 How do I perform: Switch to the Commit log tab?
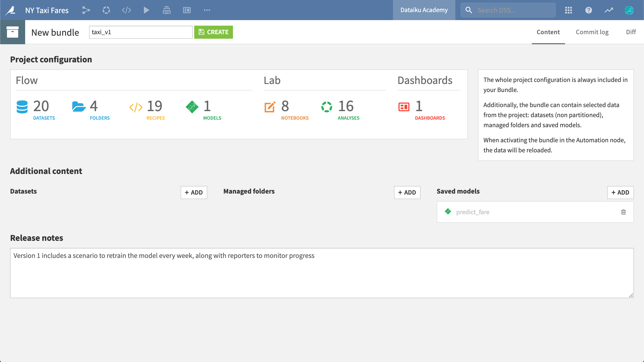(592, 32)
